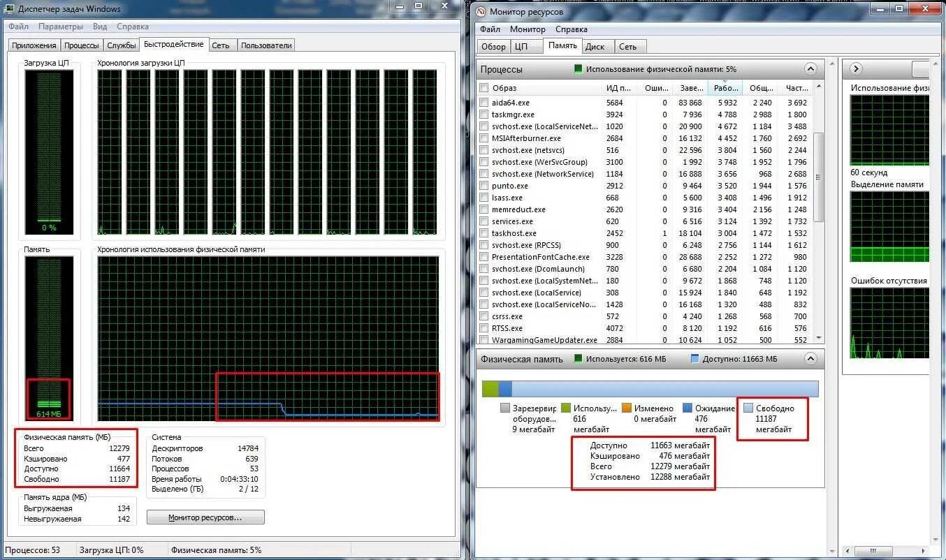Tick the checkbox for taskmgr.exe
The image size is (946, 560).
[484, 115]
